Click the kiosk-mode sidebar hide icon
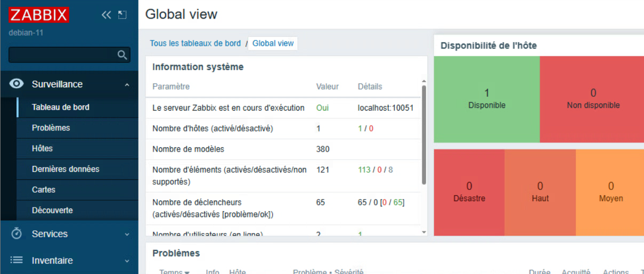 point(123,15)
